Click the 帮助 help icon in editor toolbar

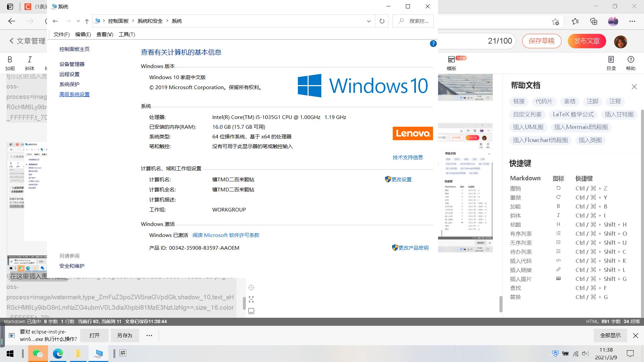[x=630, y=60]
